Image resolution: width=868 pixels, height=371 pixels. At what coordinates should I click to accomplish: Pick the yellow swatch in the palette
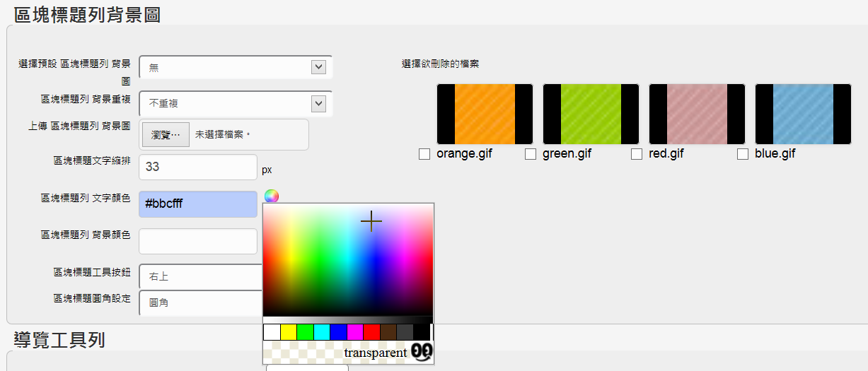point(289,331)
